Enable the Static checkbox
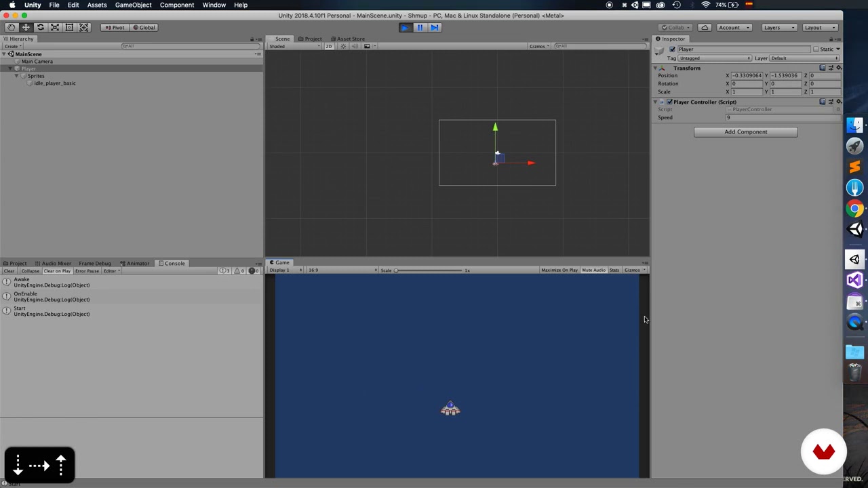 click(816, 49)
